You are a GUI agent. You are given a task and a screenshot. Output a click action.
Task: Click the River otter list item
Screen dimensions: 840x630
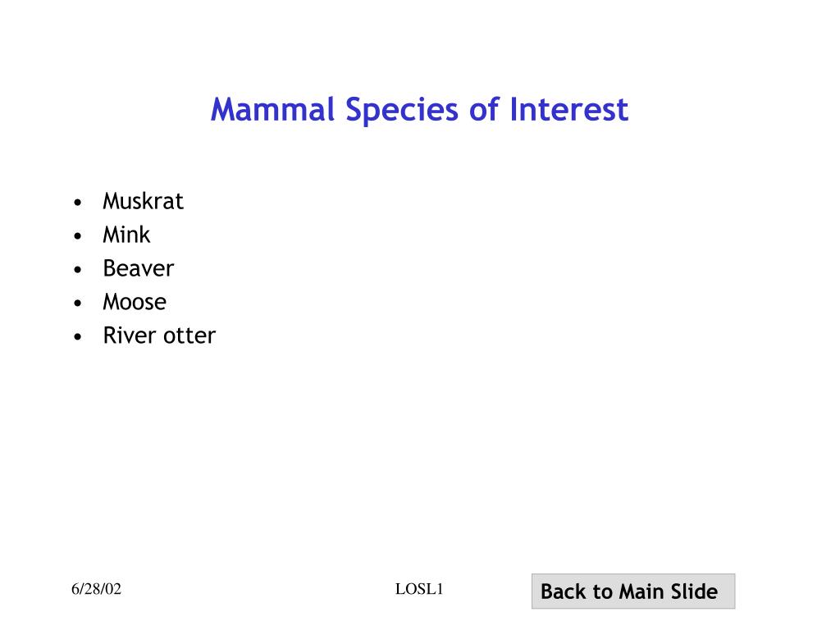159,336
